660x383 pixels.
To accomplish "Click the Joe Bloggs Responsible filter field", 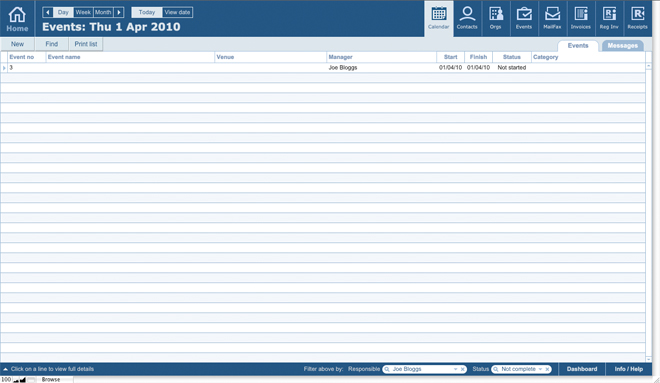I will click(424, 369).
